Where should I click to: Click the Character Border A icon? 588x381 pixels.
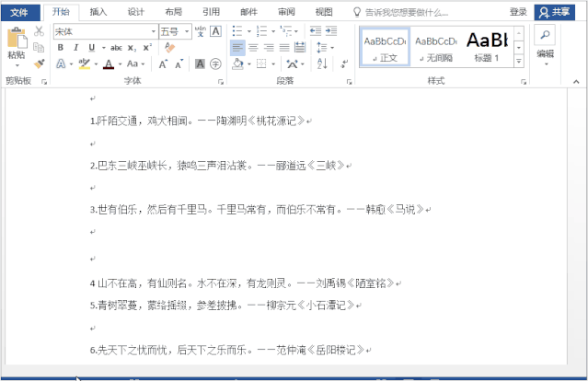(x=215, y=31)
